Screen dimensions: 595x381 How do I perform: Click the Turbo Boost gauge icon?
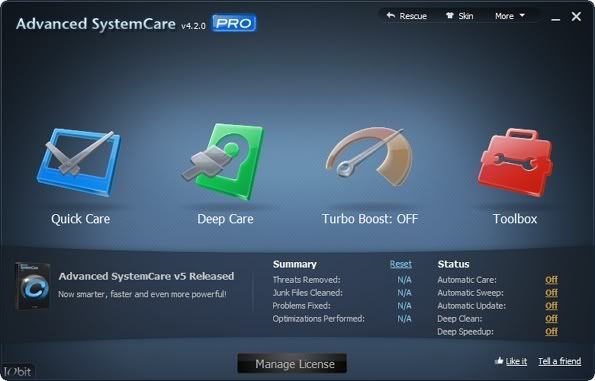click(369, 157)
